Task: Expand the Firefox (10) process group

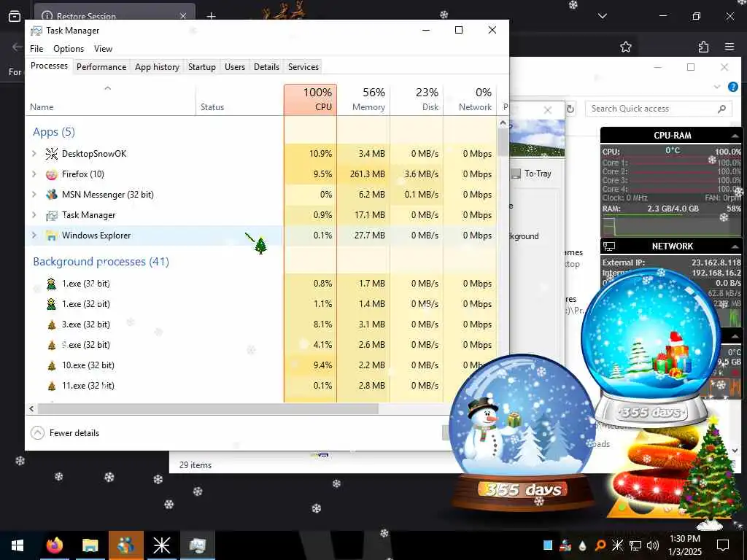Action: (x=34, y=174)
